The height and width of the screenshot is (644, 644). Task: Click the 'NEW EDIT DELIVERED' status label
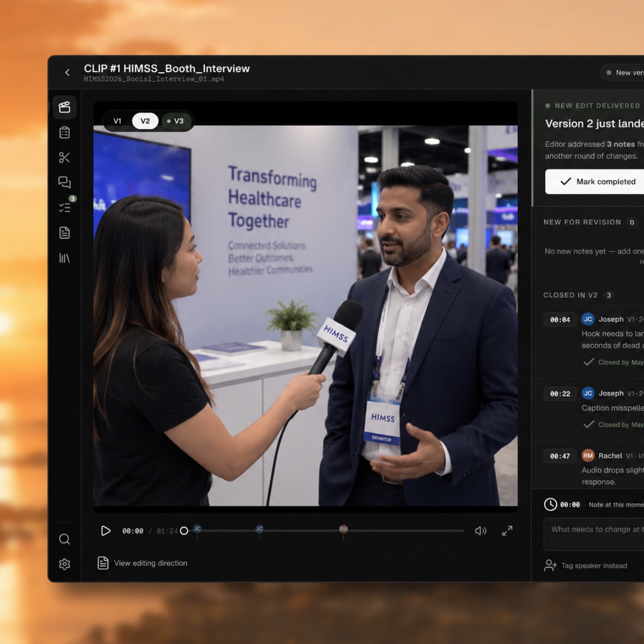(597, 105)
